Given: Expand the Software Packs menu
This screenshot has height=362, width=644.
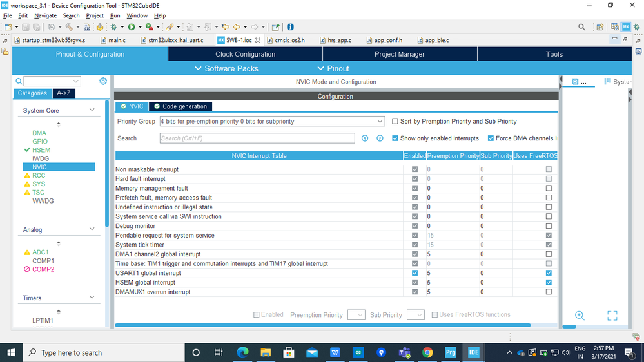Looking at the screenshot, I should (x=226, y=68).
